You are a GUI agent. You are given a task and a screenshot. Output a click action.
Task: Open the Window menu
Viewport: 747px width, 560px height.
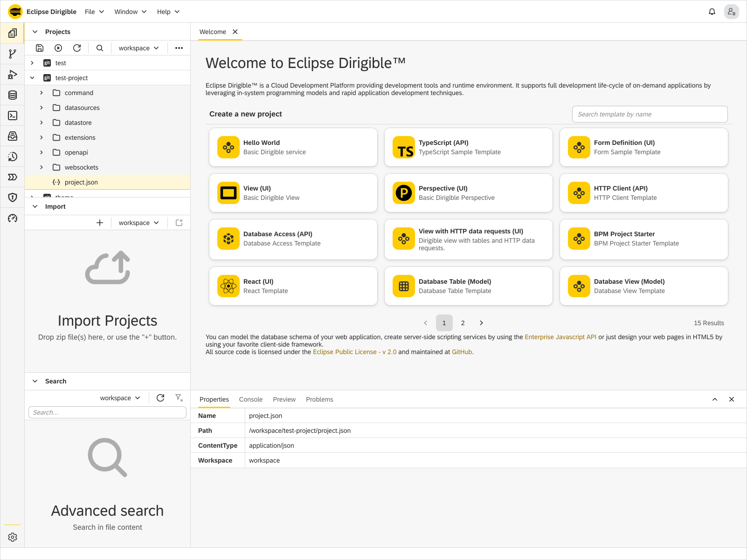[x=131, y=12]
